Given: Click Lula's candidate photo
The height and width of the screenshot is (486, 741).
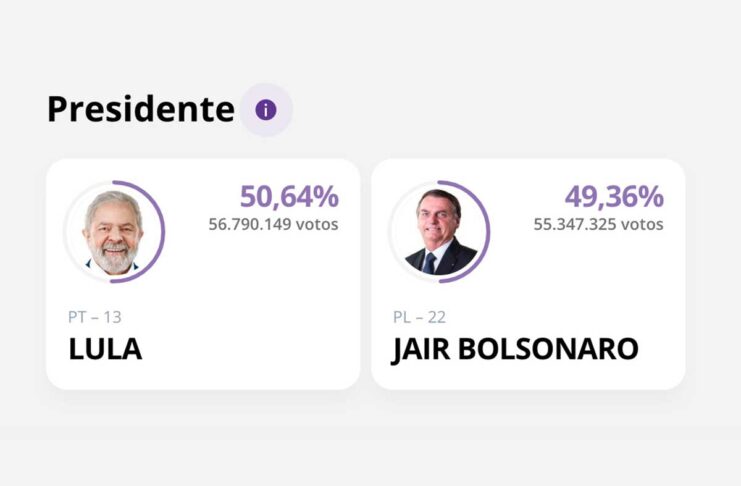Looking at the screenshot, I should coord(112,232).
